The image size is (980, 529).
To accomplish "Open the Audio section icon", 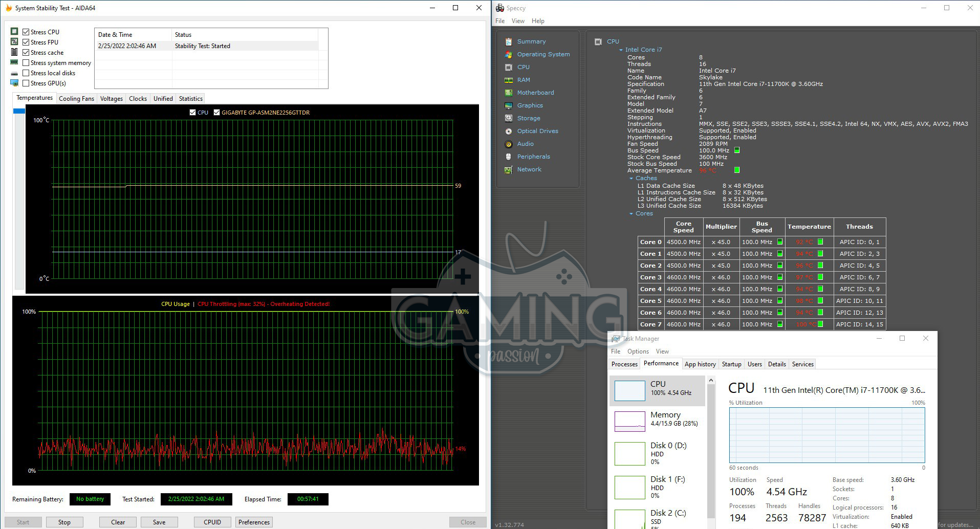I will coord(508,144).
